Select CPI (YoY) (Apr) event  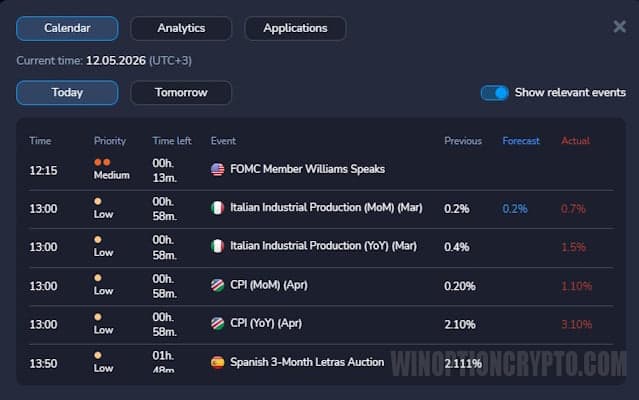point(266,323)
